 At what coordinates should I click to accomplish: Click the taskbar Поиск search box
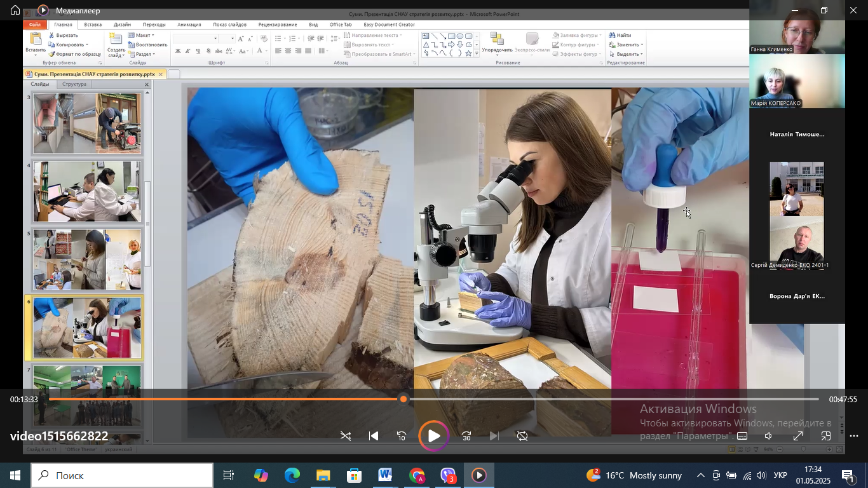coord(122,475)
